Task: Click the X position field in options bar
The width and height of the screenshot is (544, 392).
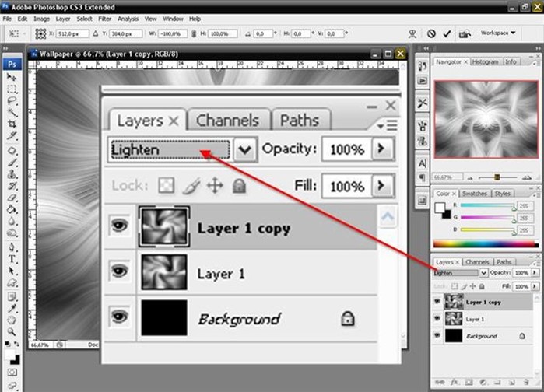Action: (72, 33)
